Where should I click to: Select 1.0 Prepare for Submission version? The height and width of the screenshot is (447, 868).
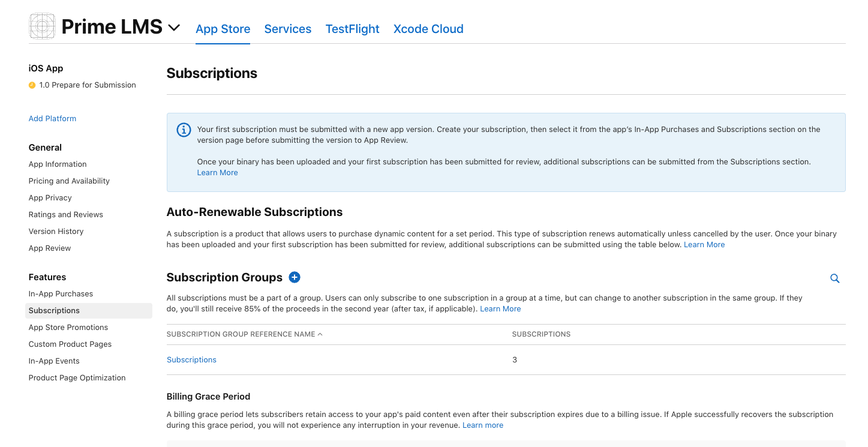tap(87, 85)
